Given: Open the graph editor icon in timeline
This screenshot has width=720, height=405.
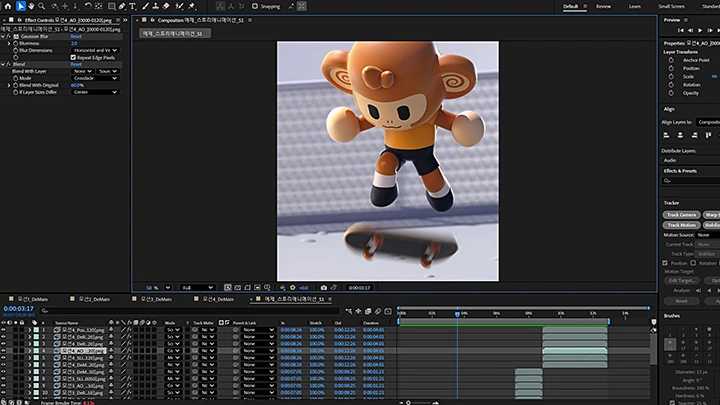Looking at the screenshot, I should pyautogui.click(x=388, y=311).
